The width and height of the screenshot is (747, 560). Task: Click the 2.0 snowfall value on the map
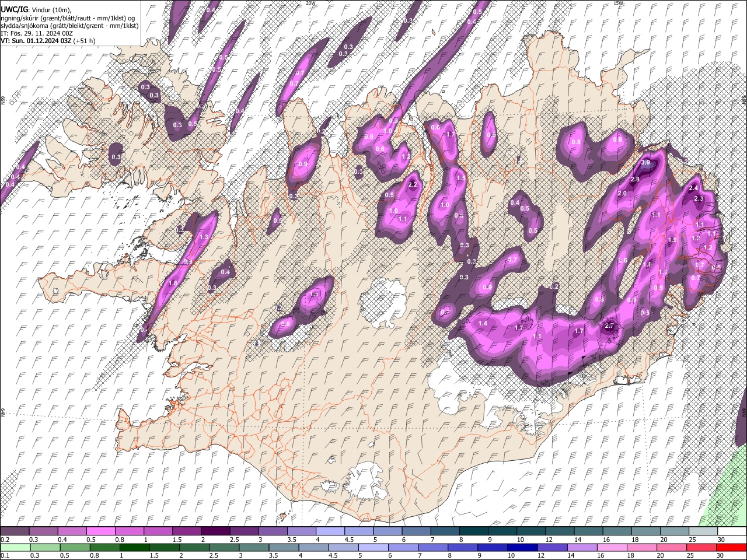coord(622,194)
